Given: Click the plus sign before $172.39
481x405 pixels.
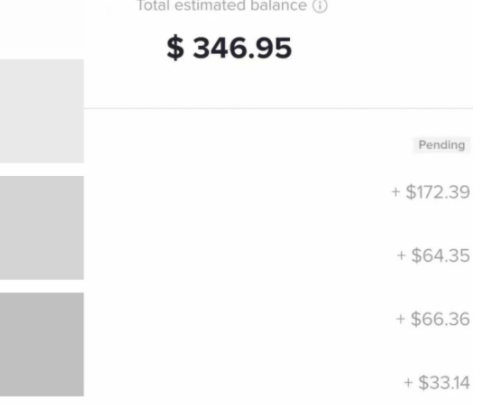Looking at the screenshot, I should pos(396,192).
